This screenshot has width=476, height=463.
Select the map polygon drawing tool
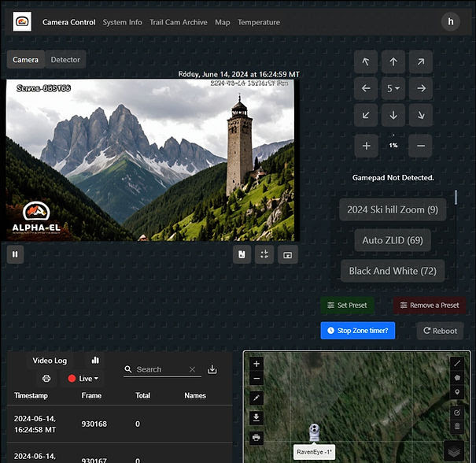[458, 377]
